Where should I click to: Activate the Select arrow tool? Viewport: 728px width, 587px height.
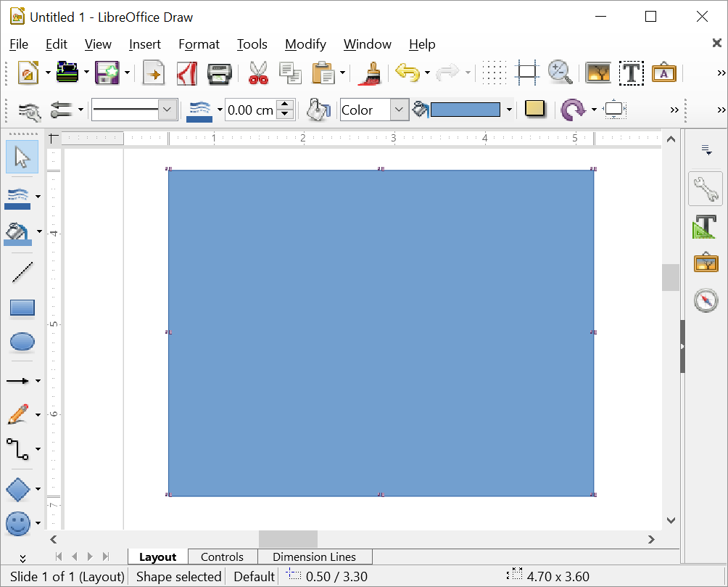click(x=22, y=157)
